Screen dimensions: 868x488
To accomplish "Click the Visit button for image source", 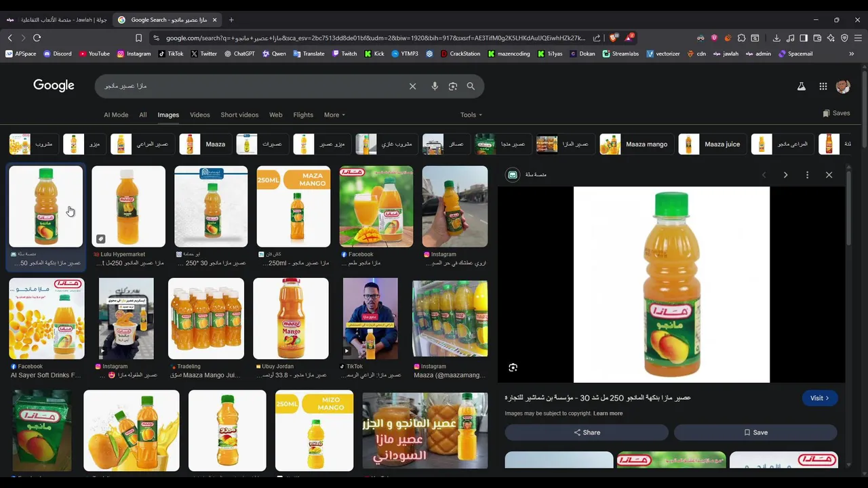I will [x=819, y=398].
